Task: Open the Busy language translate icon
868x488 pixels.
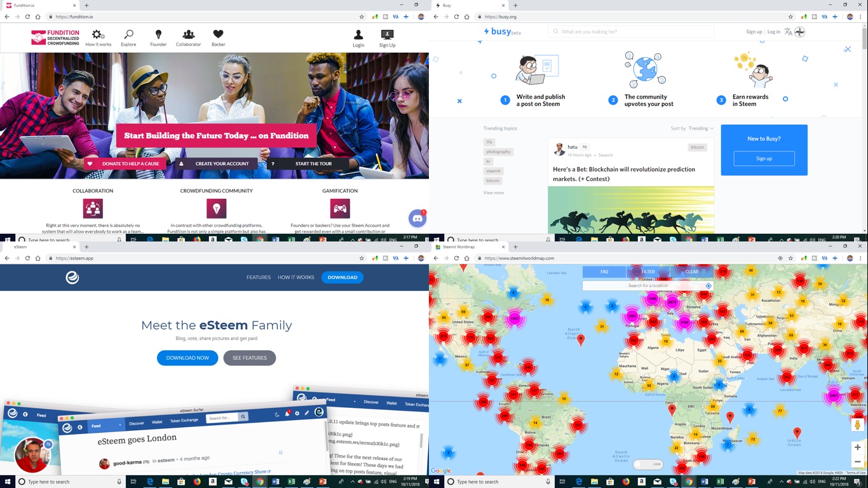Action: coord(789,32)
